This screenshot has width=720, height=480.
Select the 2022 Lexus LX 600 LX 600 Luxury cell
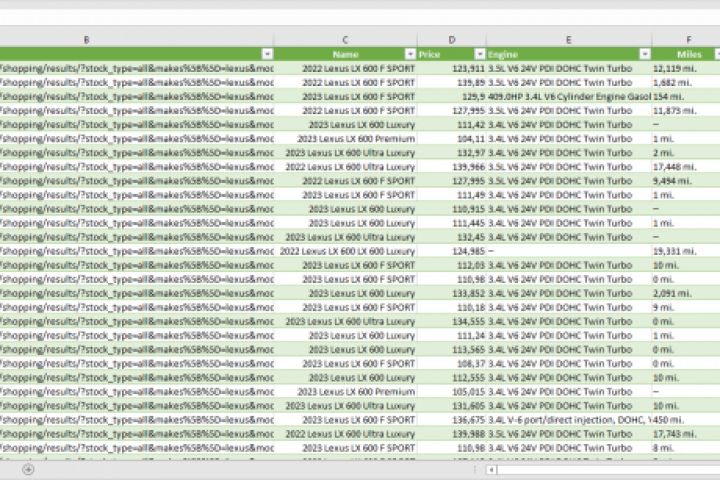click(x=345, y=251)
